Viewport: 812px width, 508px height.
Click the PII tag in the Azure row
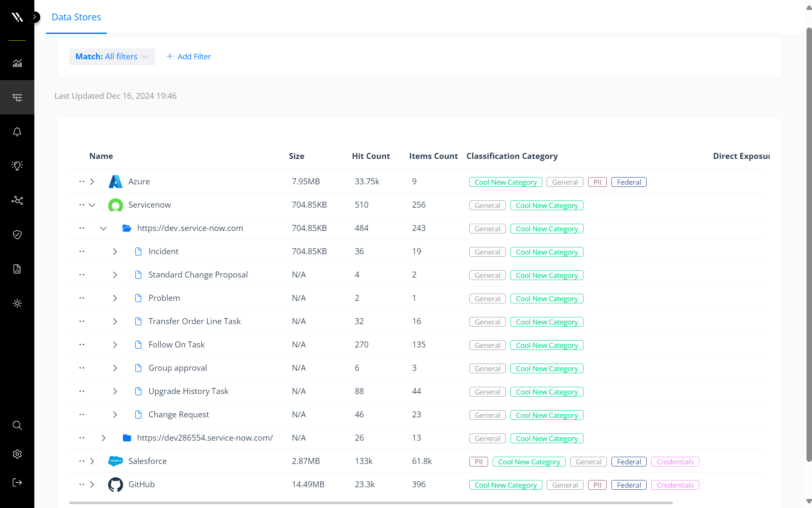(597, 182)
